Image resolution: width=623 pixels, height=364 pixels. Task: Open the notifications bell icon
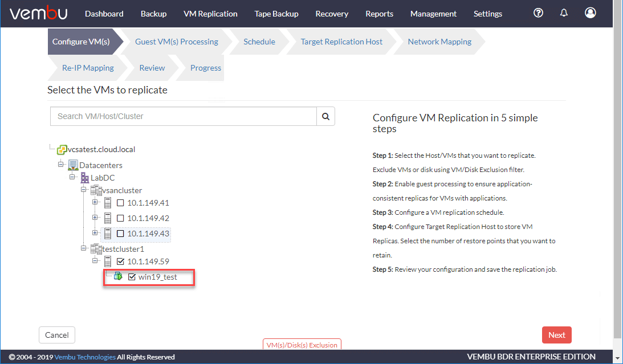pos(564,13)
